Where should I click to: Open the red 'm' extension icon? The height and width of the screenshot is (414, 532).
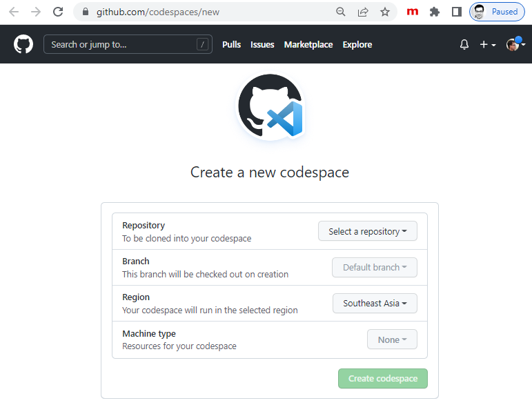[x=412, y=12]
